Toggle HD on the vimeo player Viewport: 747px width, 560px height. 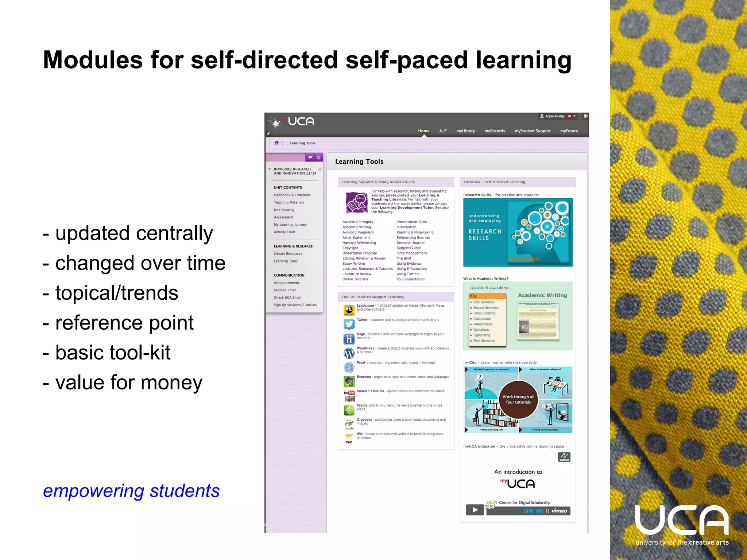click(539, 511)
